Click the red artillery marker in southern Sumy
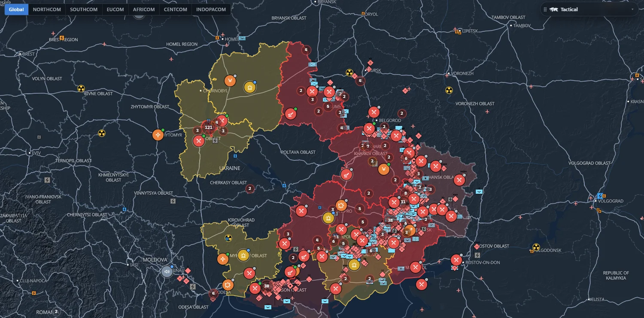644x318 pixels. (x=291, y=114)
